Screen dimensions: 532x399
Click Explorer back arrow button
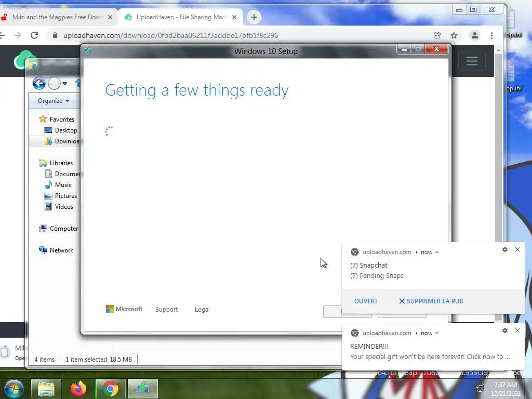[39, 83]
